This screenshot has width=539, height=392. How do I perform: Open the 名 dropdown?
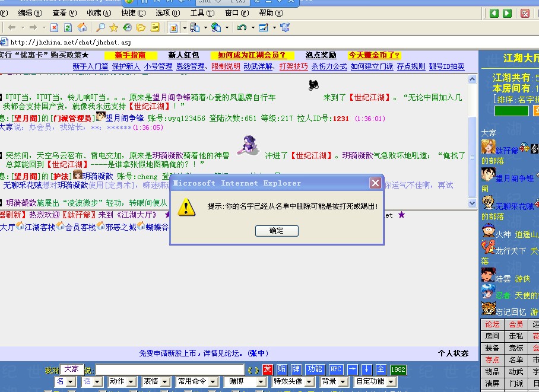tap(66, 382)
